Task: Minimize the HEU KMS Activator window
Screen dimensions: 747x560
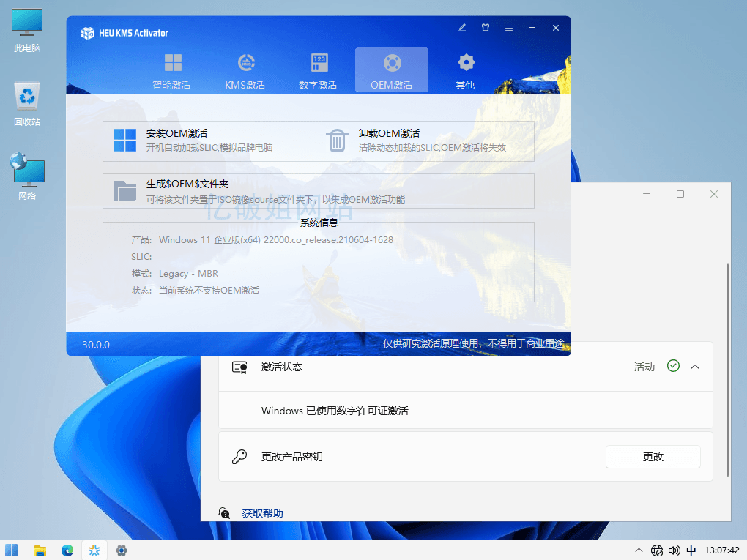Action: click(532, 28)
